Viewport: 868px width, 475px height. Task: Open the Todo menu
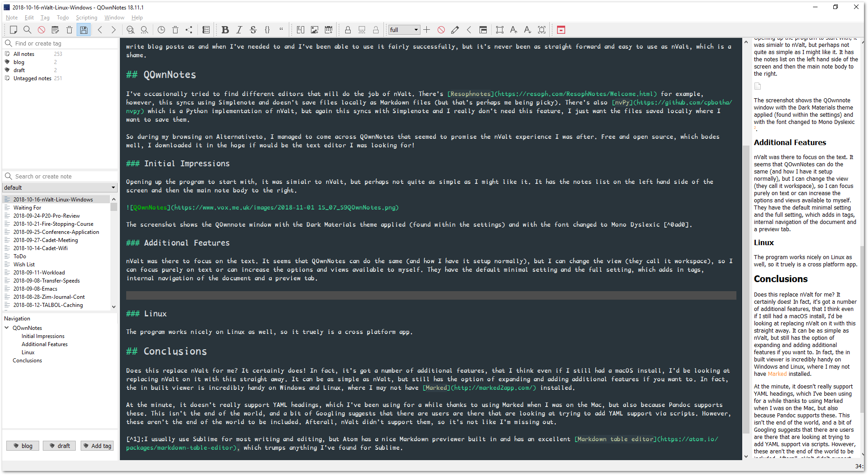pos(63,18)
